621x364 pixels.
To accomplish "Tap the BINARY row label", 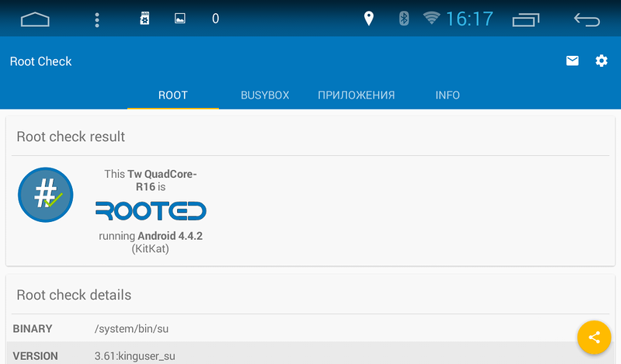I will tap(33, 329).
